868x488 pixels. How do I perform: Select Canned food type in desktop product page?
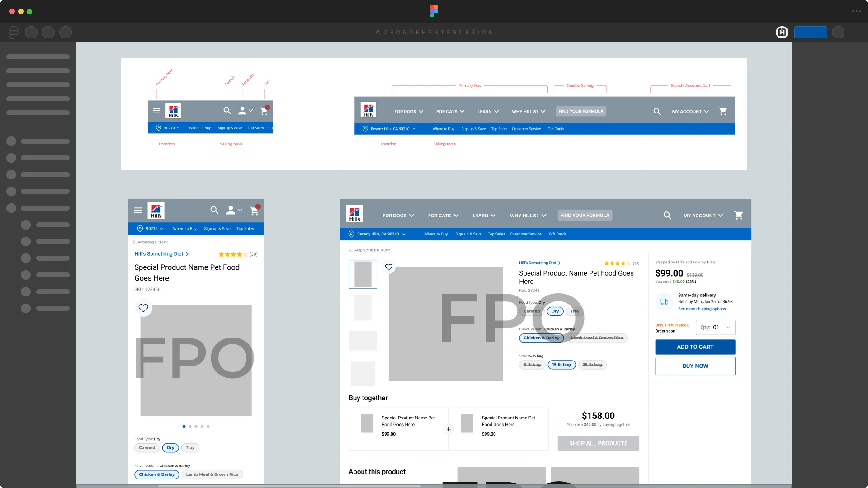tap(532, 311)
